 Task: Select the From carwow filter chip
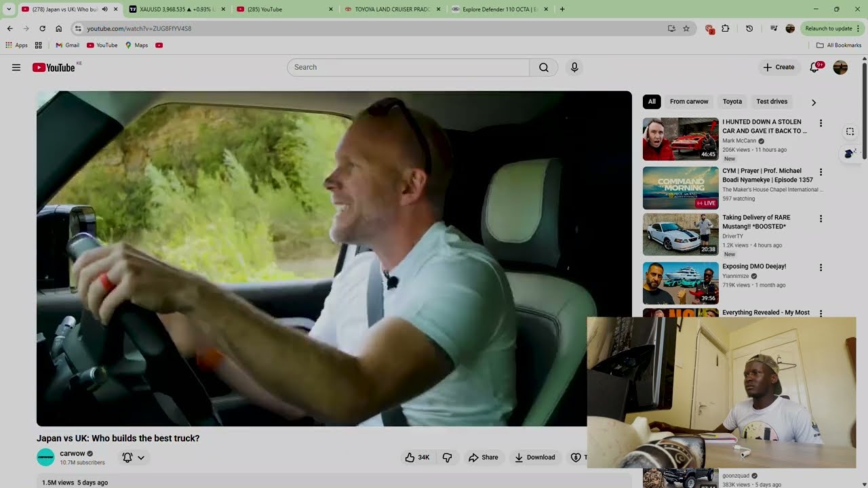click(689, 102)
